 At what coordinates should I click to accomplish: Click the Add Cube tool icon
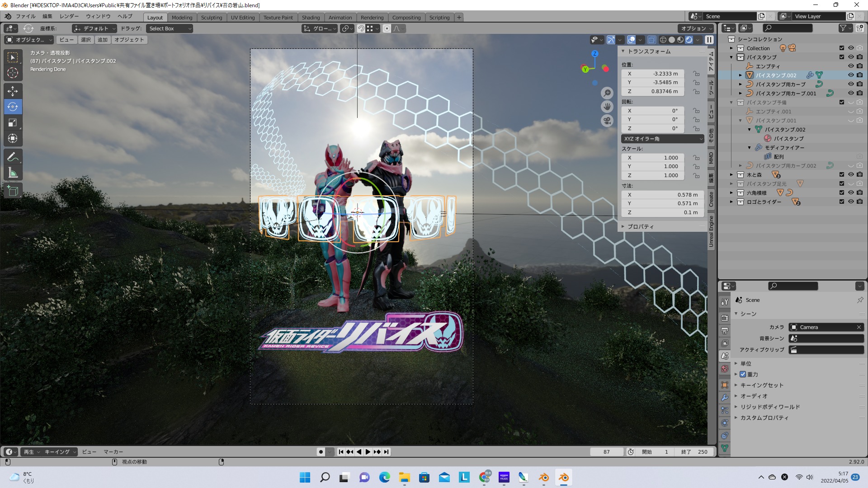pos(13,191)
